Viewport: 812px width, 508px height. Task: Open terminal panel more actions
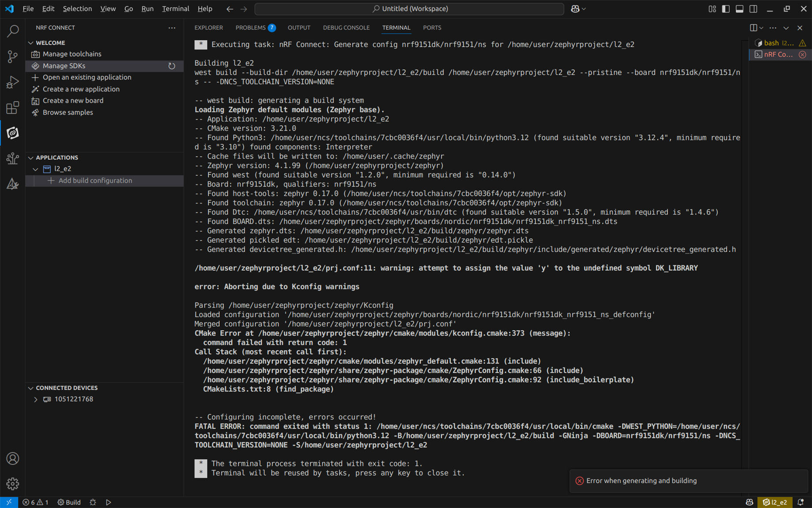[773, 27]
